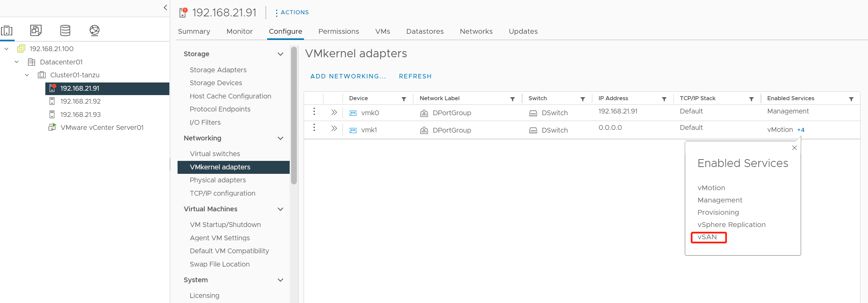
Task: Collapse the Storage section
Action: [280, 54]
